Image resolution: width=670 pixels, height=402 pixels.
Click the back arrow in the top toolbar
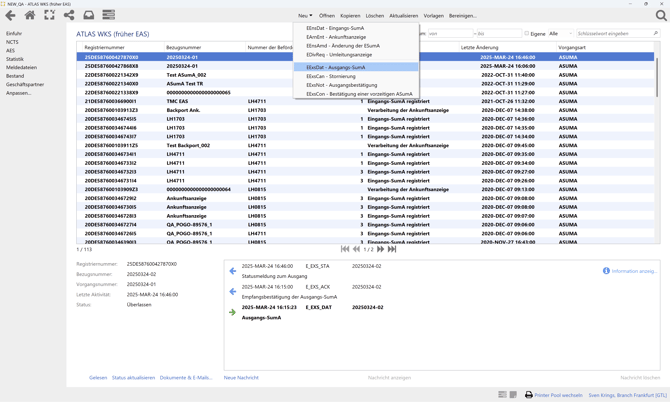pos(11,15)
